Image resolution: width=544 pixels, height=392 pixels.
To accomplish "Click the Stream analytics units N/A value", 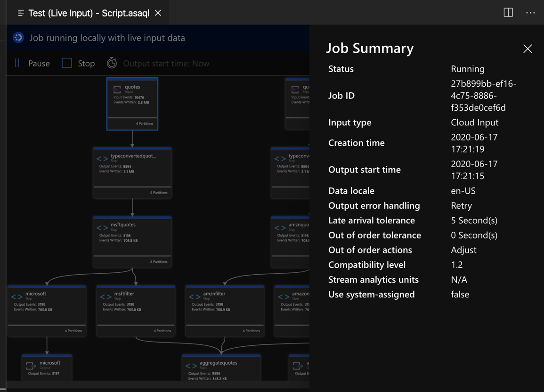I will coord(459,279).
